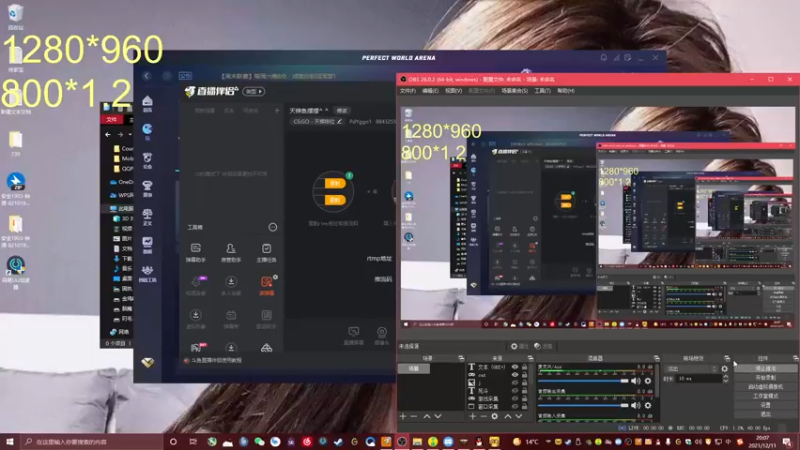Move scene up with scenes up arrow
The width and height of the screenshot is (800, 450).
pos(427,416)
